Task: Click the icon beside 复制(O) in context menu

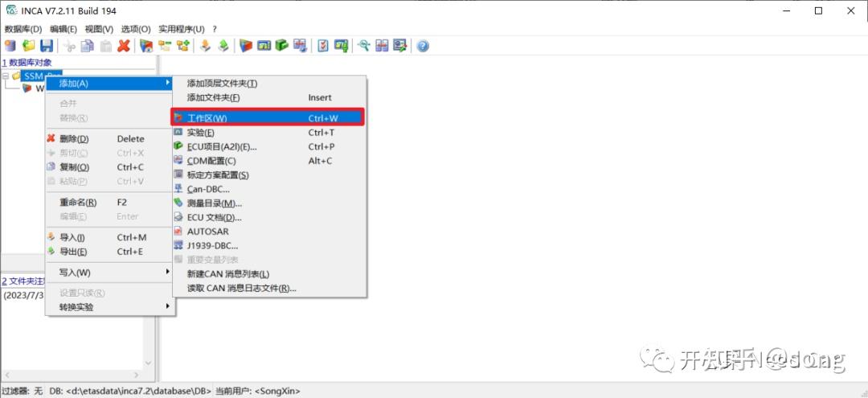Action: pos(51,167)
